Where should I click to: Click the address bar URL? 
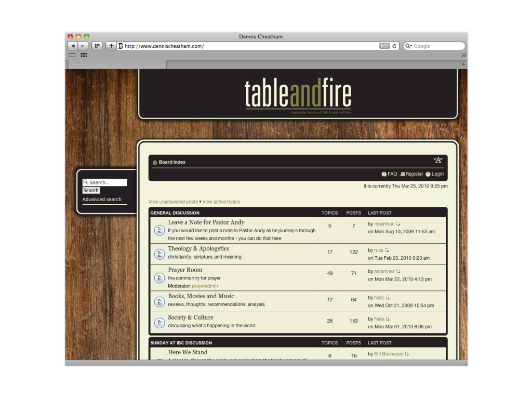point(164,46)
